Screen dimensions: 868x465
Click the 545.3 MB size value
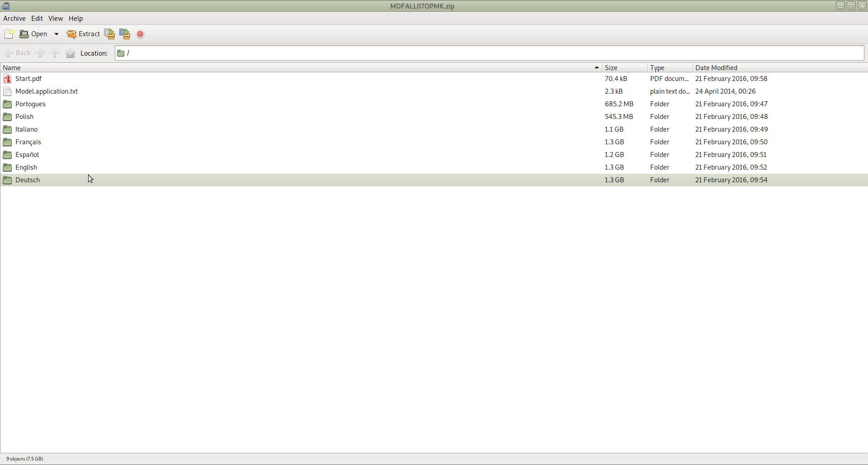(619, 117)
